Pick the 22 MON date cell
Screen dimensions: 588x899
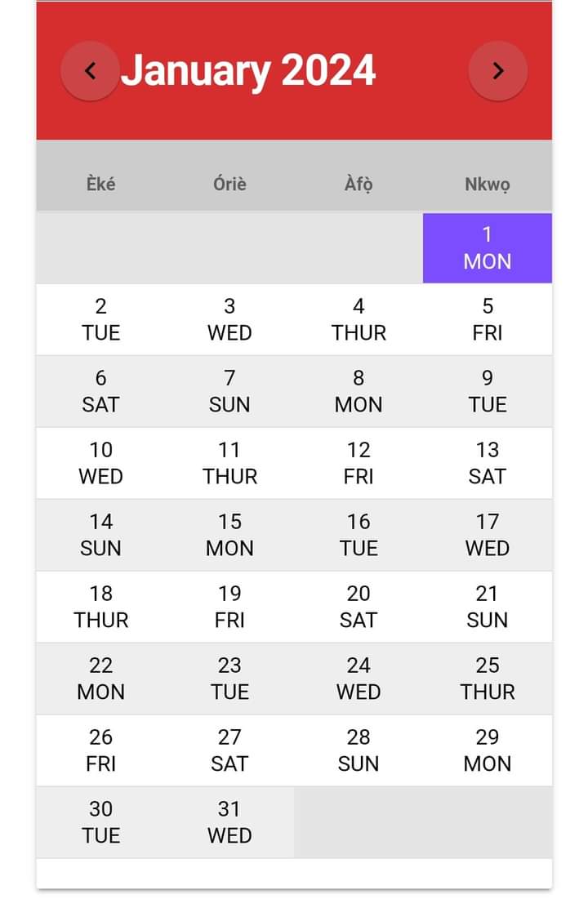100,679
